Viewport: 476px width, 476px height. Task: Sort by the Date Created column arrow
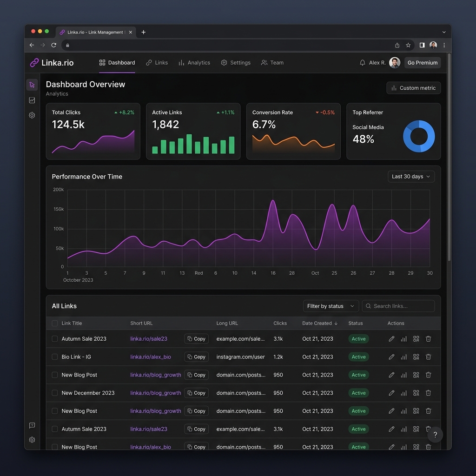pos(336,324)
